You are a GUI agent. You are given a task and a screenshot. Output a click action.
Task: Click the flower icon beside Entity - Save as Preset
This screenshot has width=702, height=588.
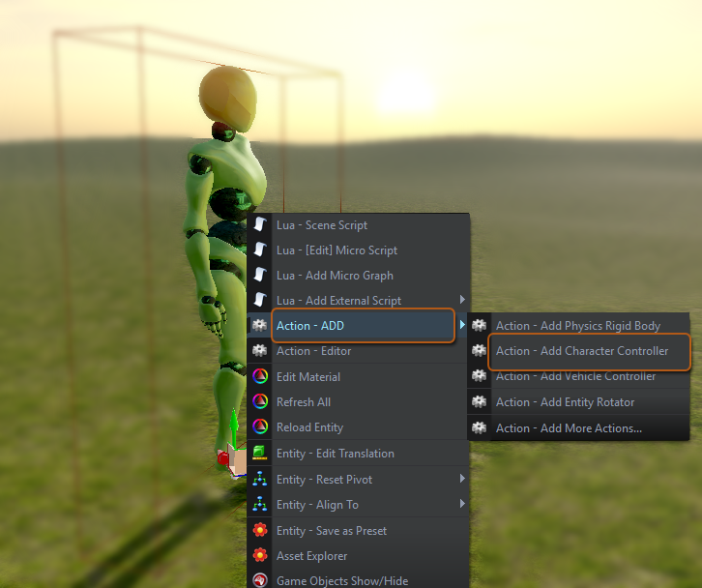point(260,530)
